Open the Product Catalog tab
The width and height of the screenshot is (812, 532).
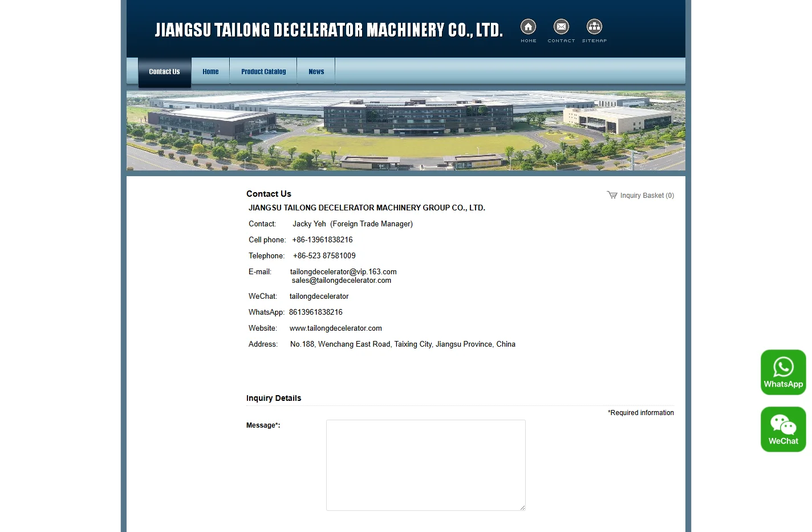coord(263,72)
